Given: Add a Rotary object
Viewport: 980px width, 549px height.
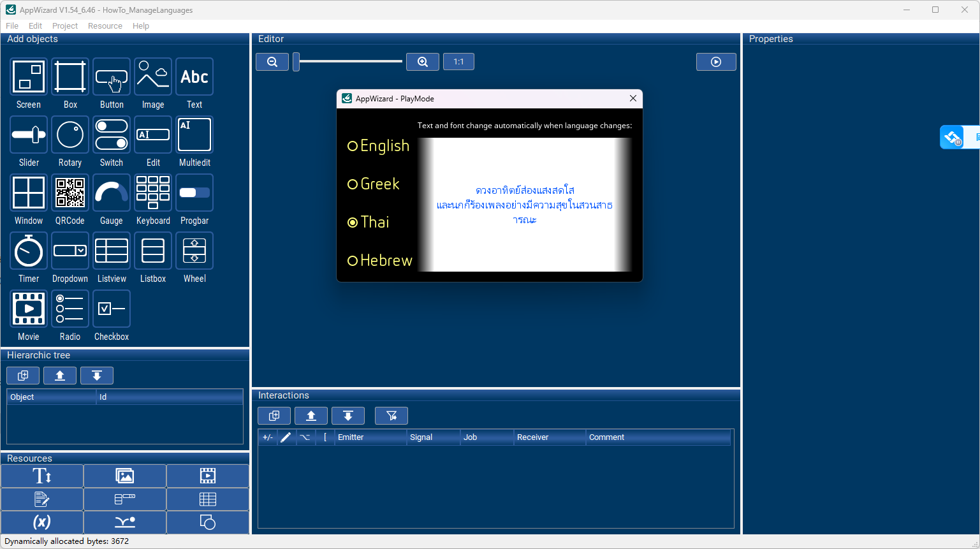Looking at the screenshot, I should (x=70, y=135).
